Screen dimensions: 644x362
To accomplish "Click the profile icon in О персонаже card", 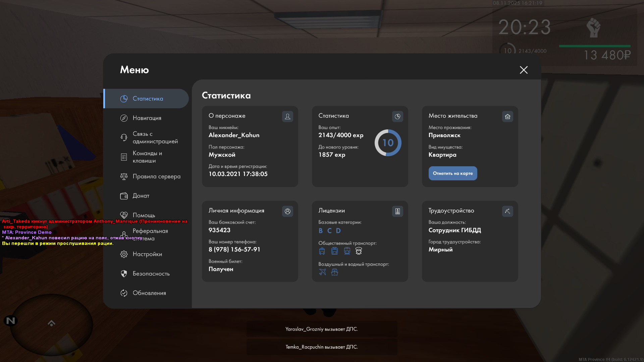I will (287, 116).
